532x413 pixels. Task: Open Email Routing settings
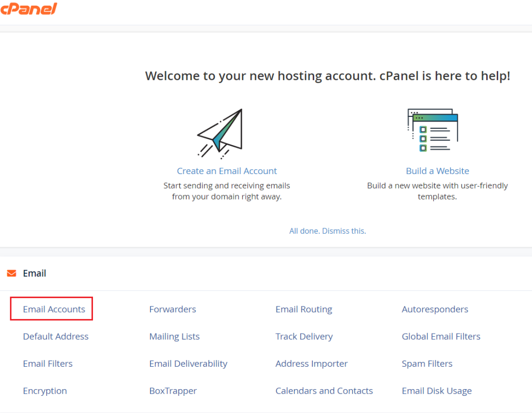[x=303, y=309]
